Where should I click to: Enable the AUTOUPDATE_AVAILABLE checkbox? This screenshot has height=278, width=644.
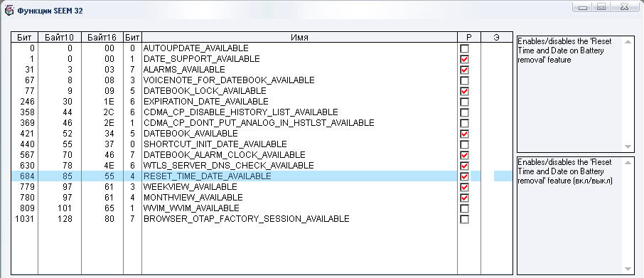pos(464,48)
